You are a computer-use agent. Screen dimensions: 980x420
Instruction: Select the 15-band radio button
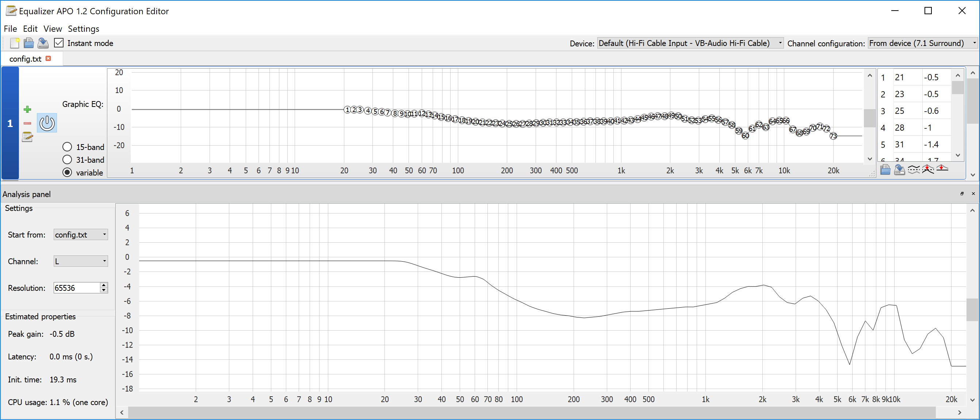click(x=67, y=147)
